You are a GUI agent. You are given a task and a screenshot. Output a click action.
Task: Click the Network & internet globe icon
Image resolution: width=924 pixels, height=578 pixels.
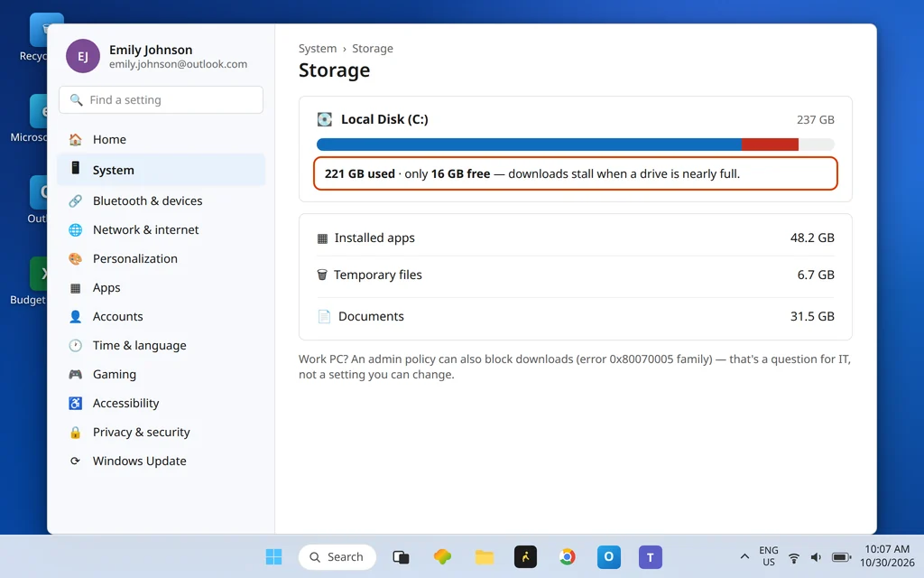(76, 229)
